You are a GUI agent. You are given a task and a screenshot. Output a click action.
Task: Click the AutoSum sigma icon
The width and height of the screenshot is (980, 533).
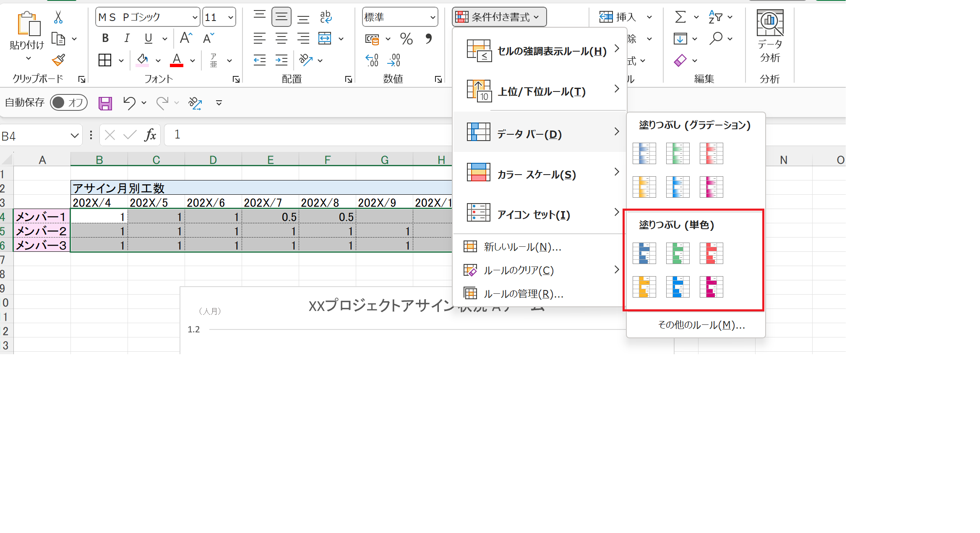click(x=680, y=17)
